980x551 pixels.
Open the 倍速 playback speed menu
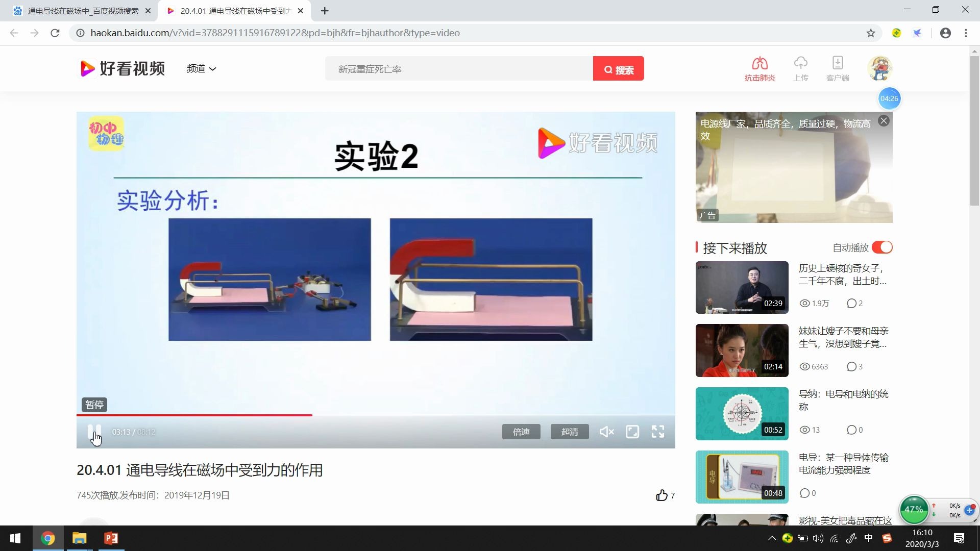pyautogui.click(x=521, y=432)
